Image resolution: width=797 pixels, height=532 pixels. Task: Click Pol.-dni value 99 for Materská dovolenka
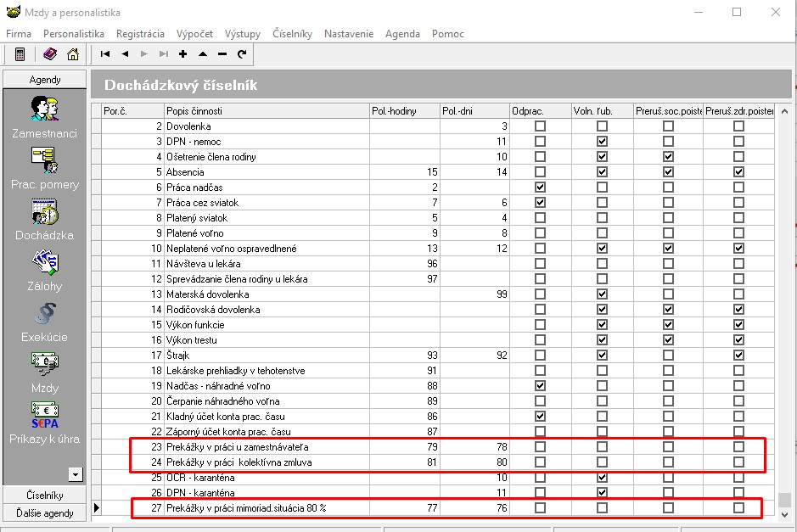502,294
